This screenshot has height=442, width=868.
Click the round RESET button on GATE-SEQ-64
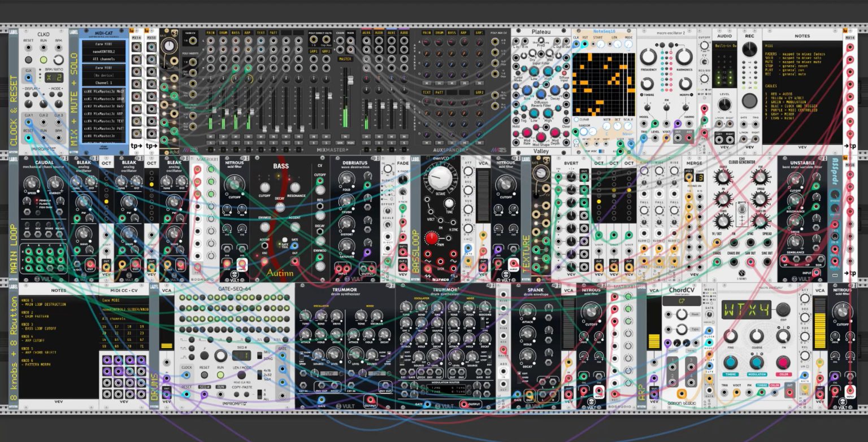pos(205,375)
